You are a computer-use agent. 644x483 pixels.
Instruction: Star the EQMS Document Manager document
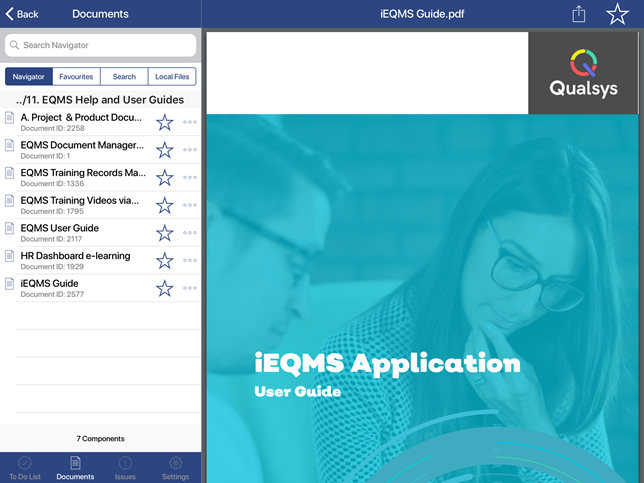pyautogui.click(x=165, y=150)
